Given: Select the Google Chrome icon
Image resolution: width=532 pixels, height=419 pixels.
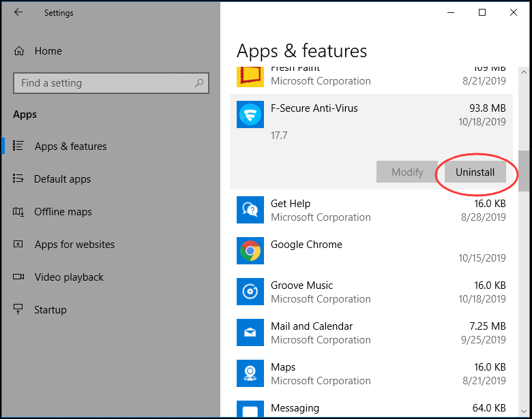Looking at the screenshot, I should pyautogui.click(x=250, y=251).
